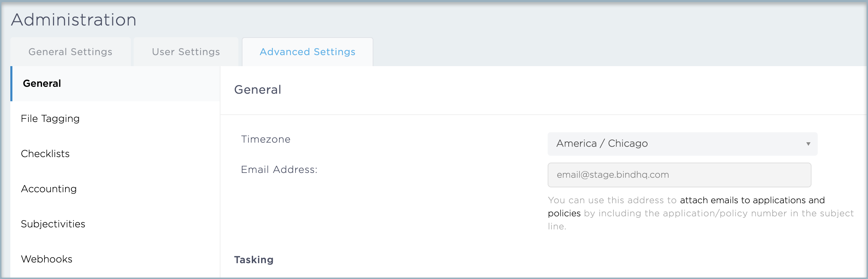Image resolution: width=868 pixels, height=279 pixels.
Task: Open the Accounting settings section
Action: click(x=49, y=189)
